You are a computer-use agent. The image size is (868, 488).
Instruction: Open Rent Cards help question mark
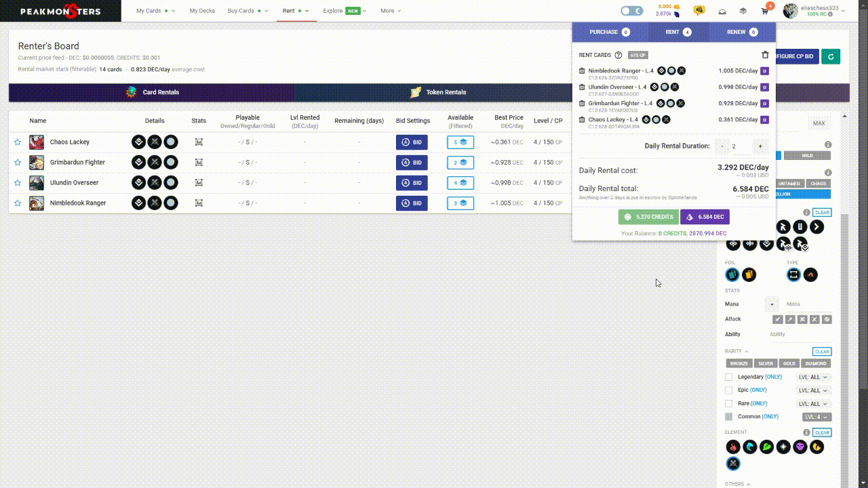(x=618, y=55)
